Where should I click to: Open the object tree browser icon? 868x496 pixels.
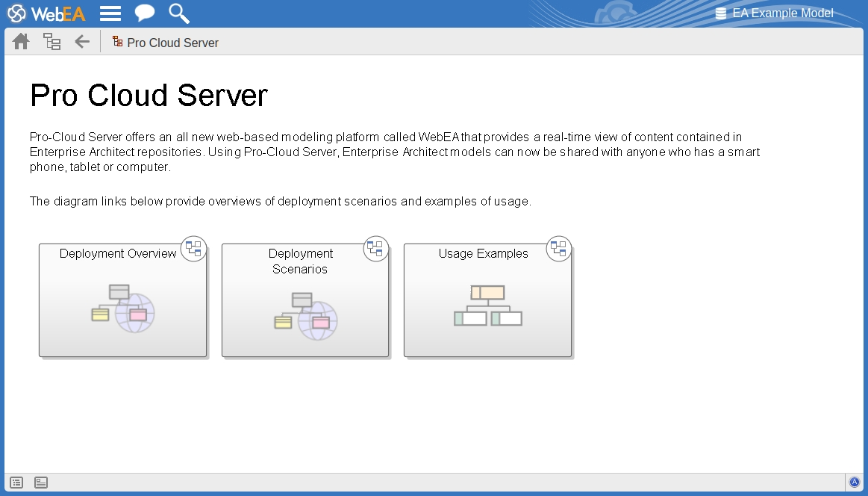point(51,42)
